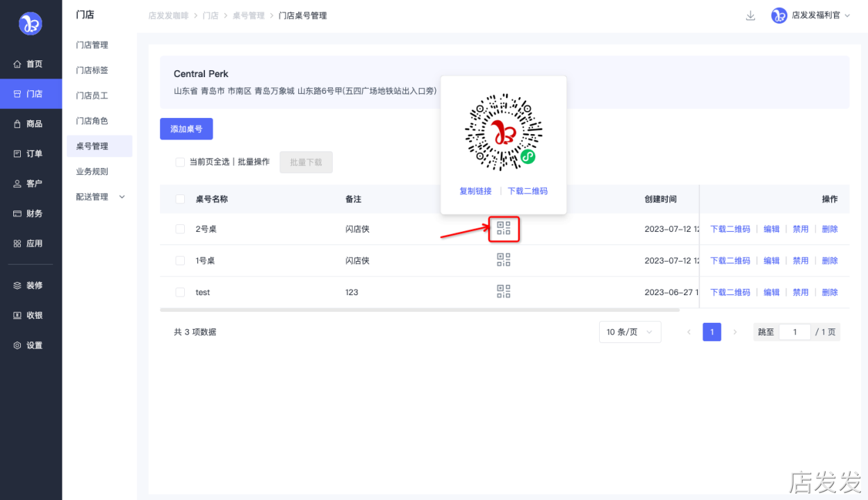The height and width of the screenshot is (500, 868).
Task: Click the previous page arrow
Action: (x=689, y=332)
